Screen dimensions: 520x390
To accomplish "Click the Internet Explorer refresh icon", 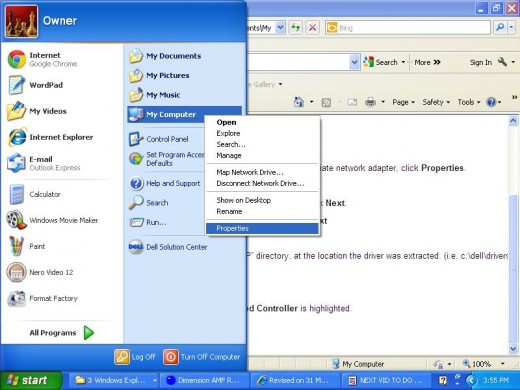I will coord(295,28).
